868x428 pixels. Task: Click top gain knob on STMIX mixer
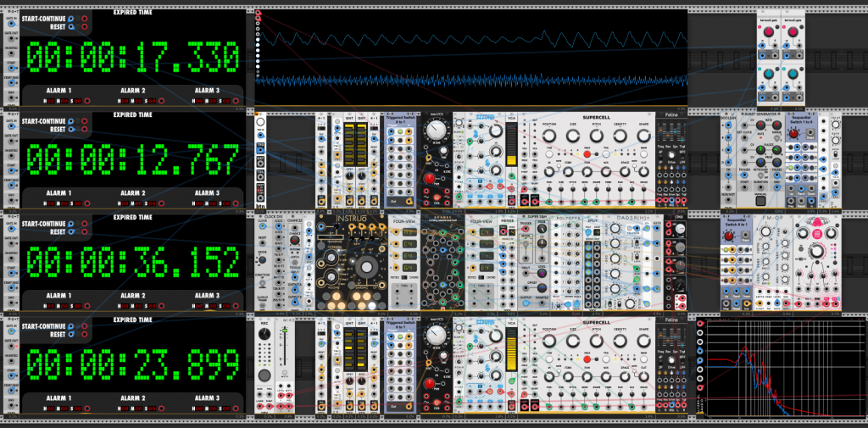[x=680, y=228]
